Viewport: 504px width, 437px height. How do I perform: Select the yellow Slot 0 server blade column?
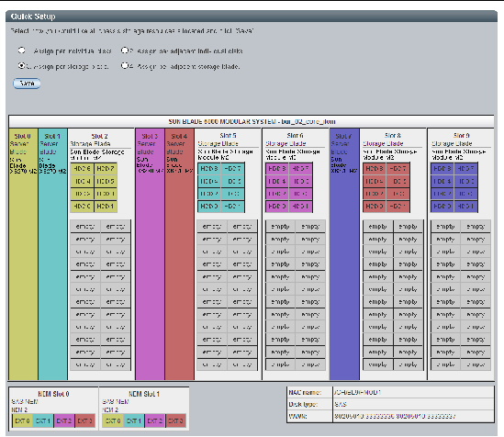[x=24, y=254]
